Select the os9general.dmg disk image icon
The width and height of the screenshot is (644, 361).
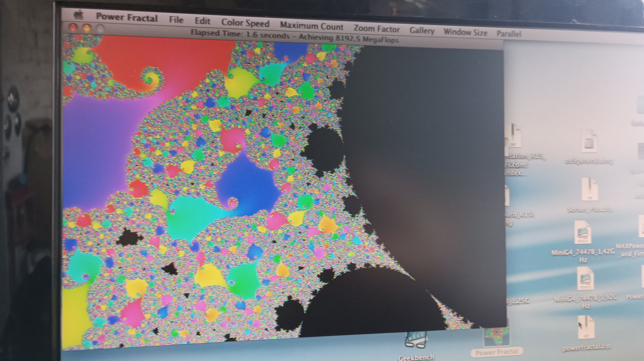tap(589, 141)
